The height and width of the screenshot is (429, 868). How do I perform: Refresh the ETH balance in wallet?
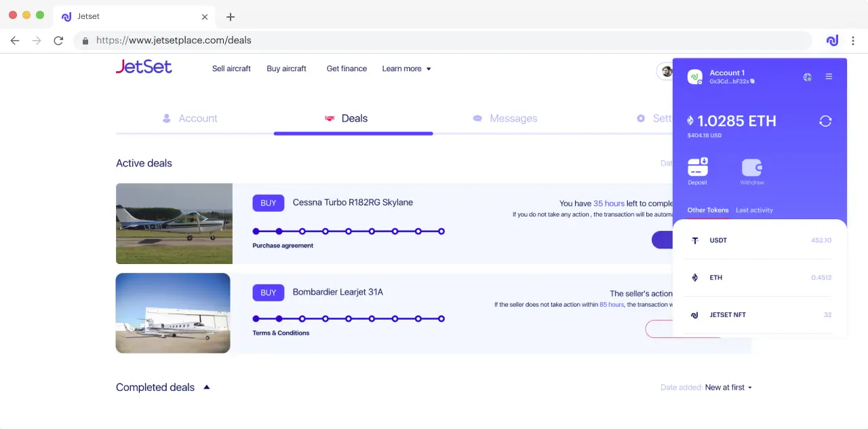click(x=825, y=121)
